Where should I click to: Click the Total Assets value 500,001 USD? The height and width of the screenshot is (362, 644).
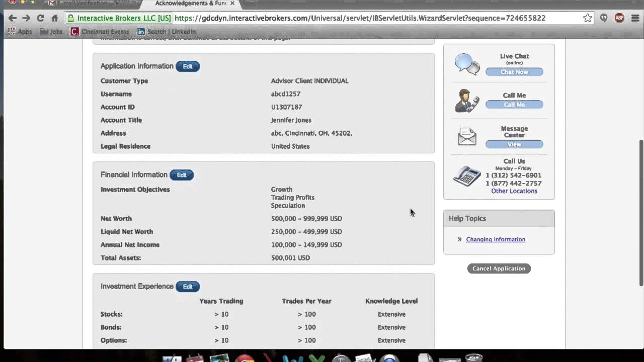(290, 258)
